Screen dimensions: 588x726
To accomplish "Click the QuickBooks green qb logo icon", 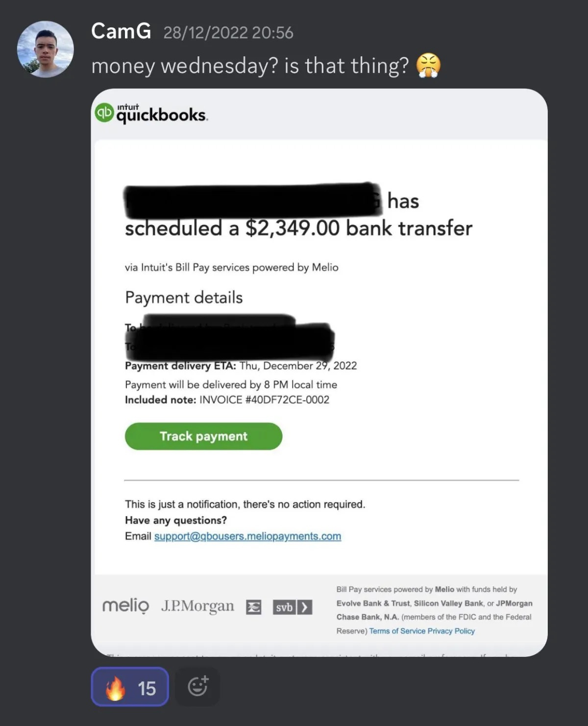I will pyautogui.click(x=104, y=113).
